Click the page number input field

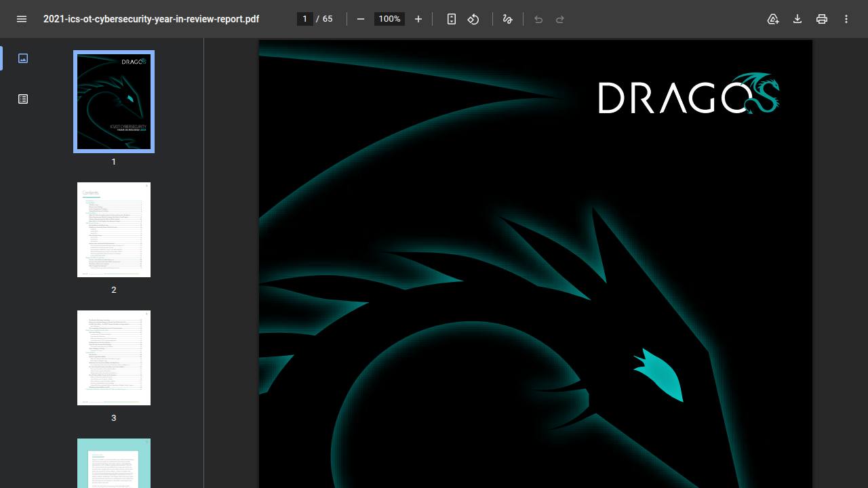pyautogui.click(x=305, y=19)
